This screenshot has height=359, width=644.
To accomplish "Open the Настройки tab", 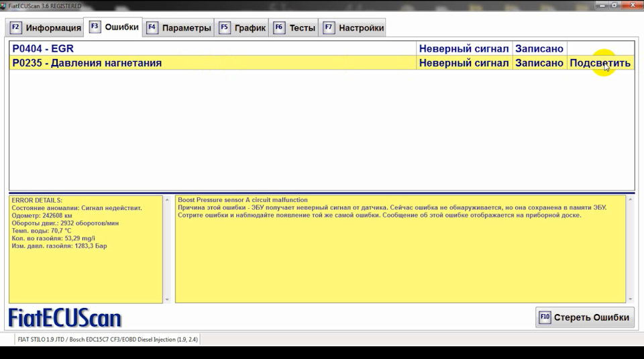I will pos(352,28).
